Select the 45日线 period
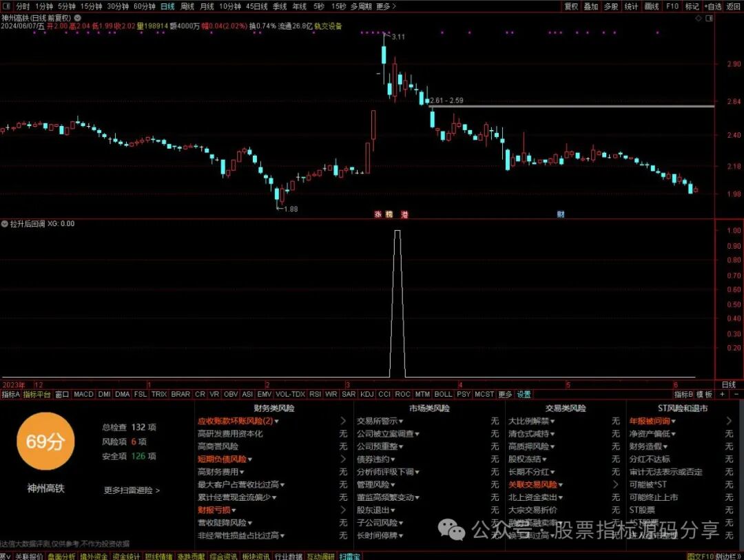Screen dimensions: 744x560 coord(257,6)
